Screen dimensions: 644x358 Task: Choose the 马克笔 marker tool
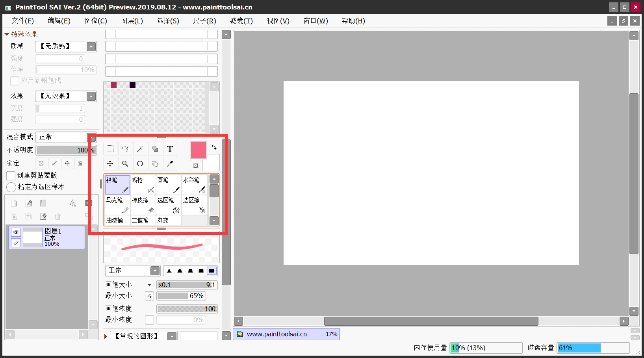pyautogui.click(x=117, y=205)
